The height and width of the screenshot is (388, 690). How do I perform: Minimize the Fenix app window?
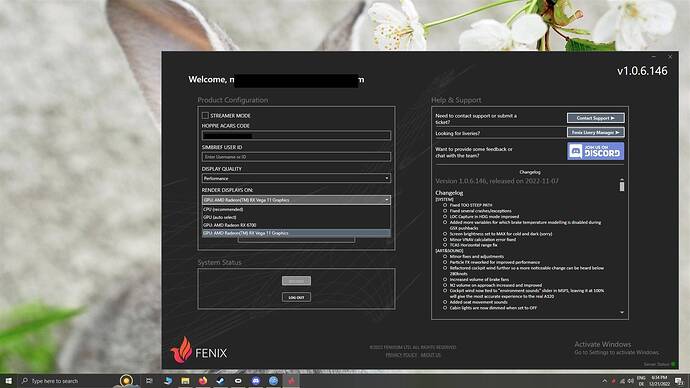(653, 57)
